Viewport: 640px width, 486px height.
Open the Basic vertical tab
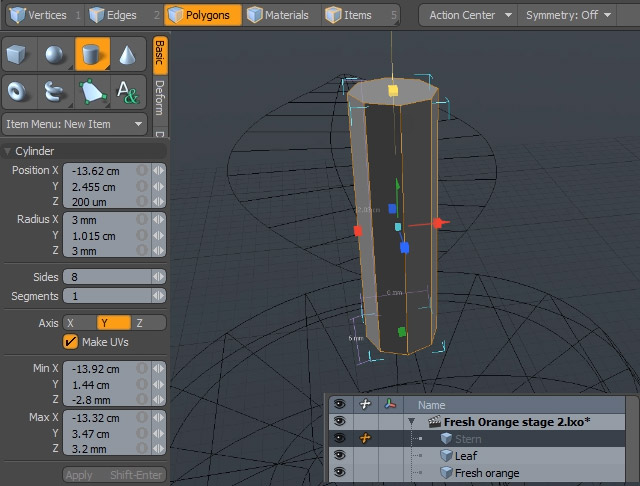[x=160, y=55]
